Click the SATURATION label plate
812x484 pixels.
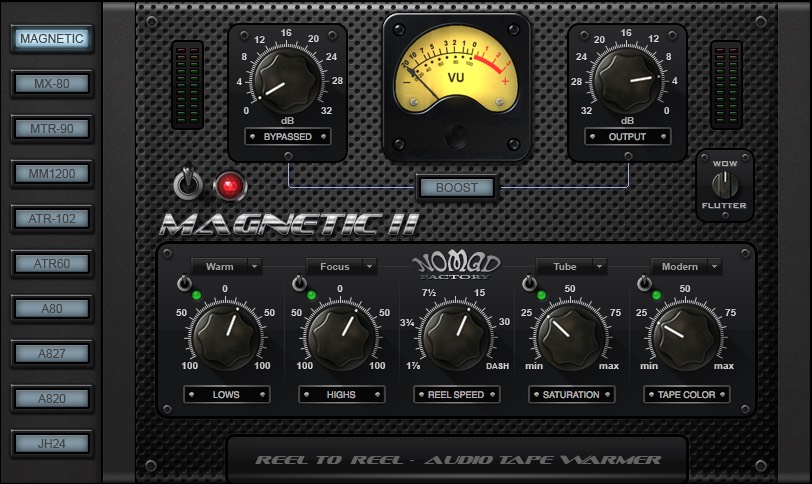coord(571,394)
